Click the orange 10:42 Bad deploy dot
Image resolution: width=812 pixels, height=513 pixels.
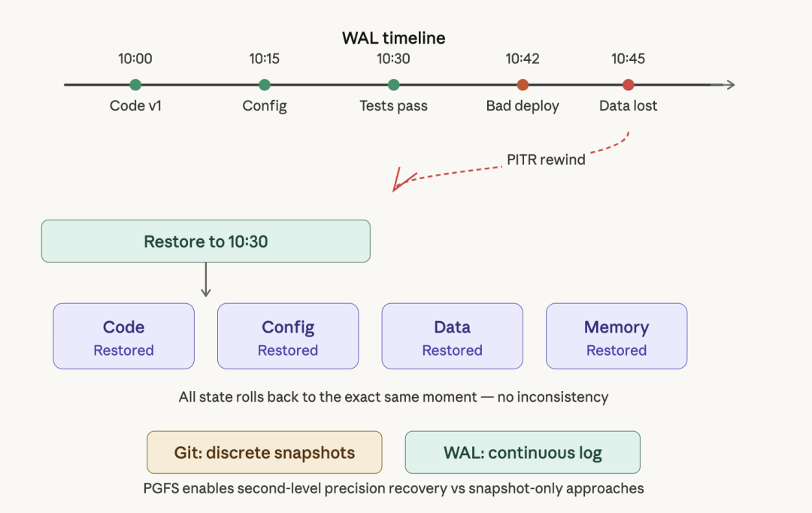tap(523, 85)
